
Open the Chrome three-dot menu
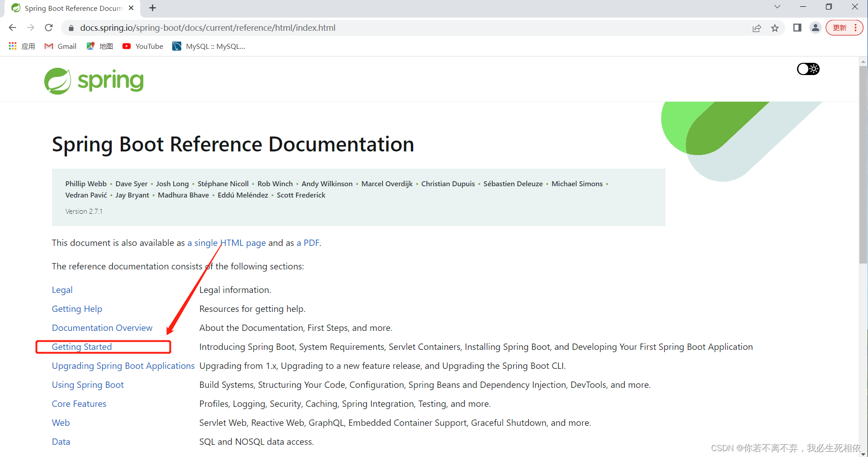coord(855,28)
